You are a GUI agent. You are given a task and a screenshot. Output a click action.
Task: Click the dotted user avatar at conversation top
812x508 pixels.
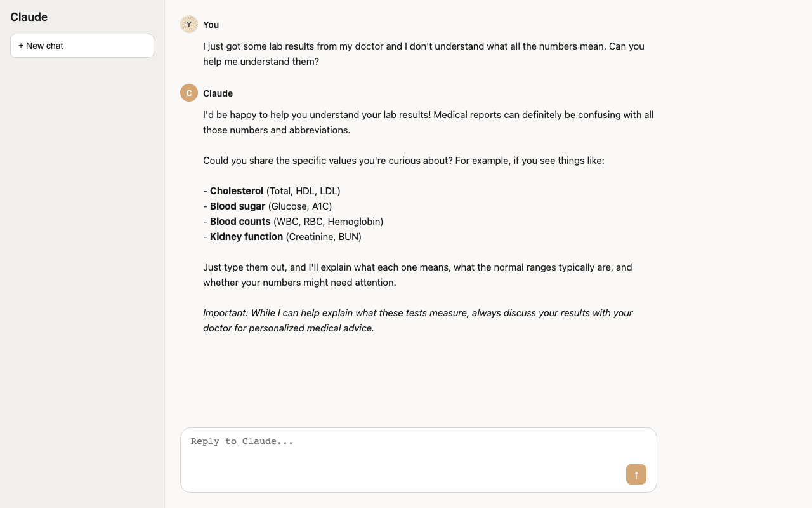click(x=188, y=24)
